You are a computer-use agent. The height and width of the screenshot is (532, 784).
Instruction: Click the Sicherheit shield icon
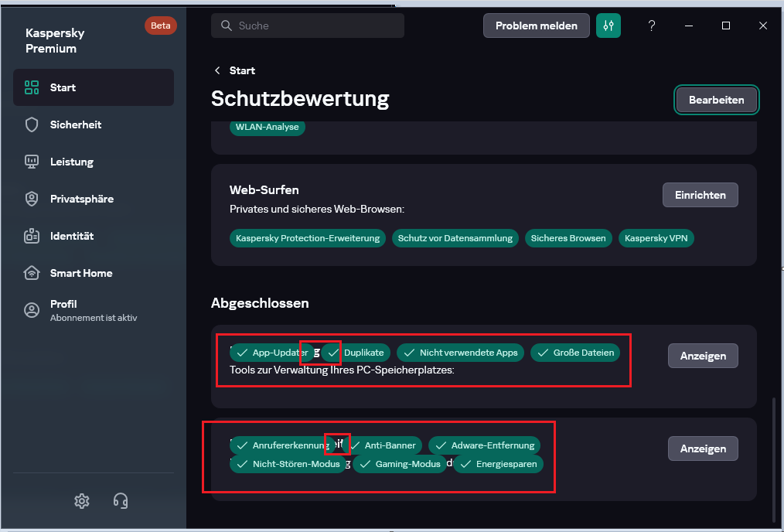coord(32,124)
